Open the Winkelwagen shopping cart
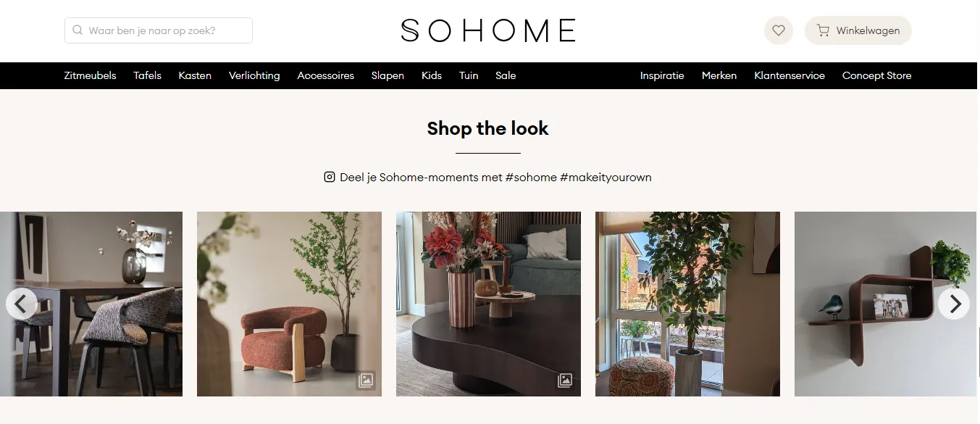Screen dimensions: 980x424 858,30
